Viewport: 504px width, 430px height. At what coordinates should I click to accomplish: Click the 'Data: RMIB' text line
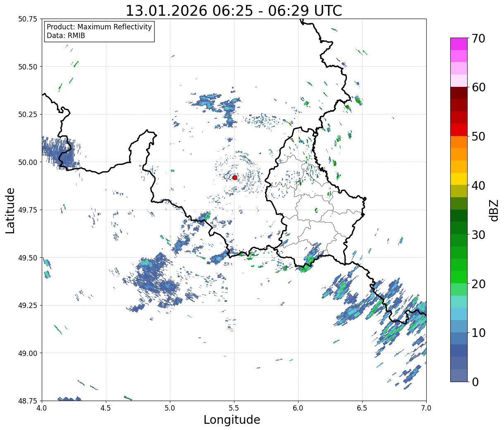(66, 36)
